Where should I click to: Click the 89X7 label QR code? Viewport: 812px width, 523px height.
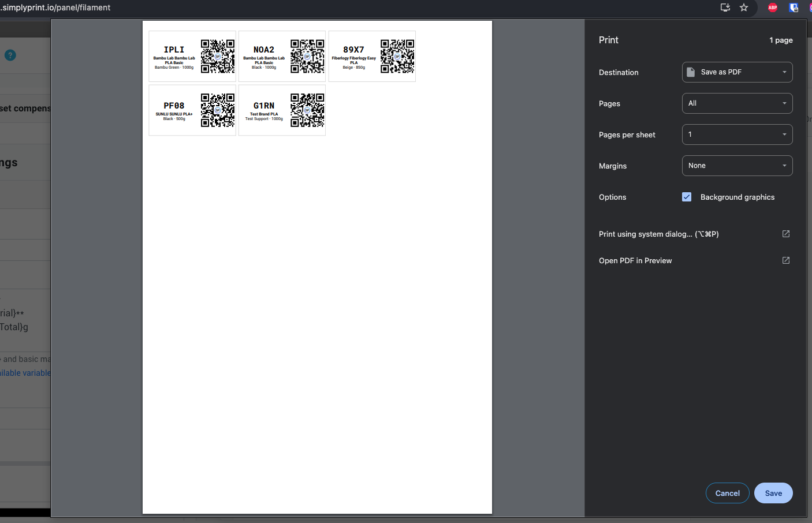(x=397, y=56)
